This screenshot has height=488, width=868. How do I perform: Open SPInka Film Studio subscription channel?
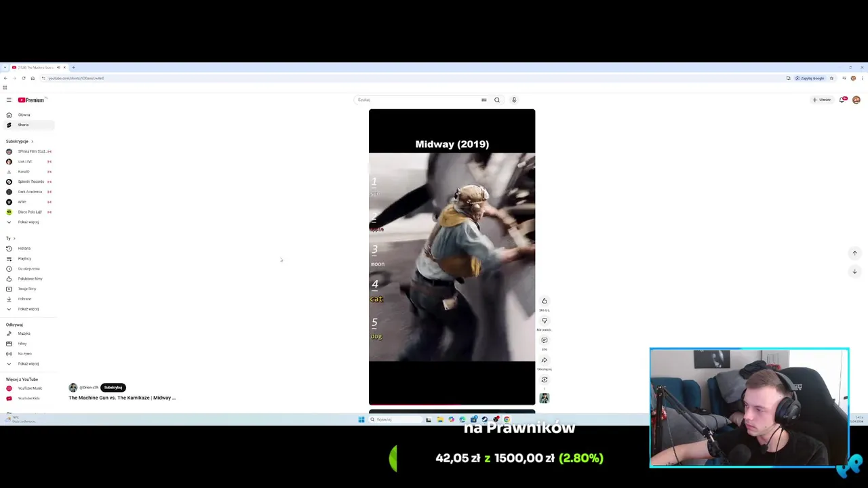pyautogui.click(x=27, y=151)
